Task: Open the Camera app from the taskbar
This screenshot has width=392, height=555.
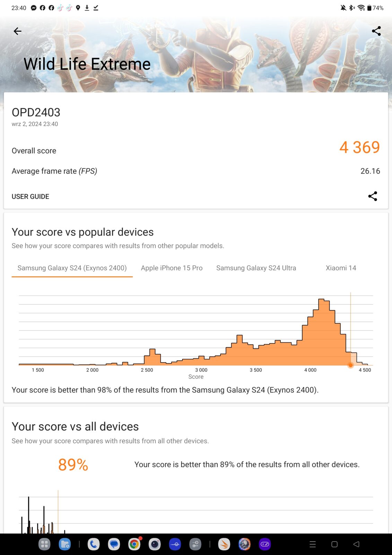Action: tap(155, 544)
